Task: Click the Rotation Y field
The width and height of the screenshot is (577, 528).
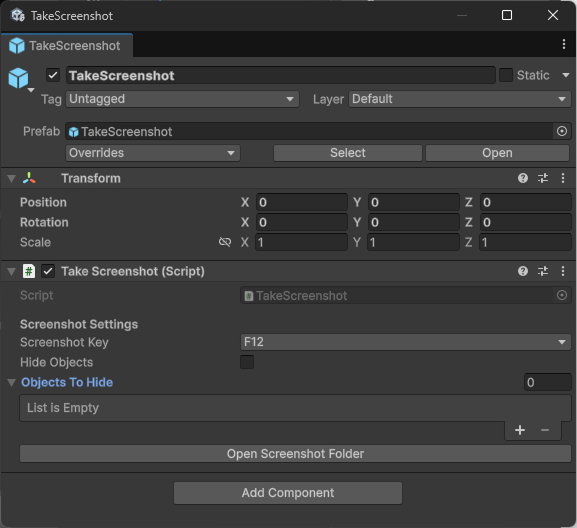Action: 414,222
